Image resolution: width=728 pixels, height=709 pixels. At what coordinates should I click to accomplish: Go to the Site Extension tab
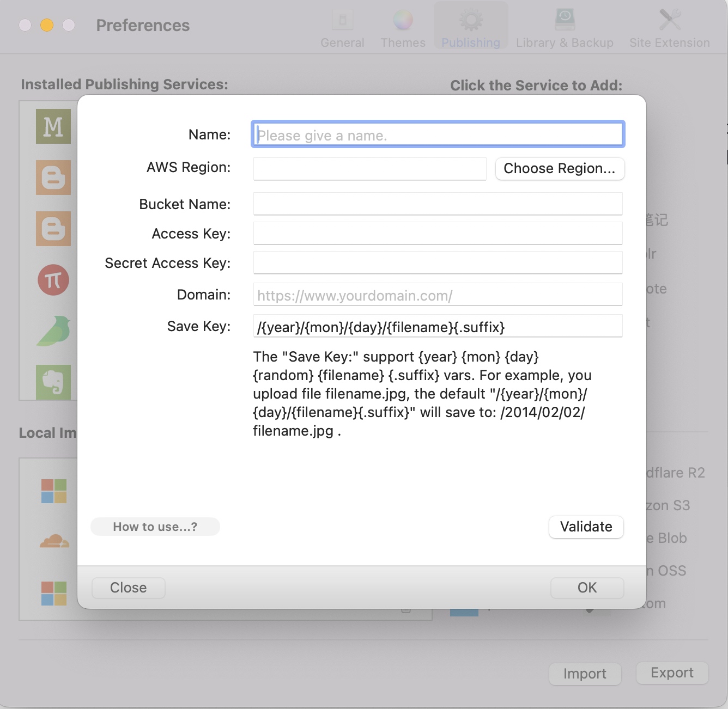[x=669, y=28]
